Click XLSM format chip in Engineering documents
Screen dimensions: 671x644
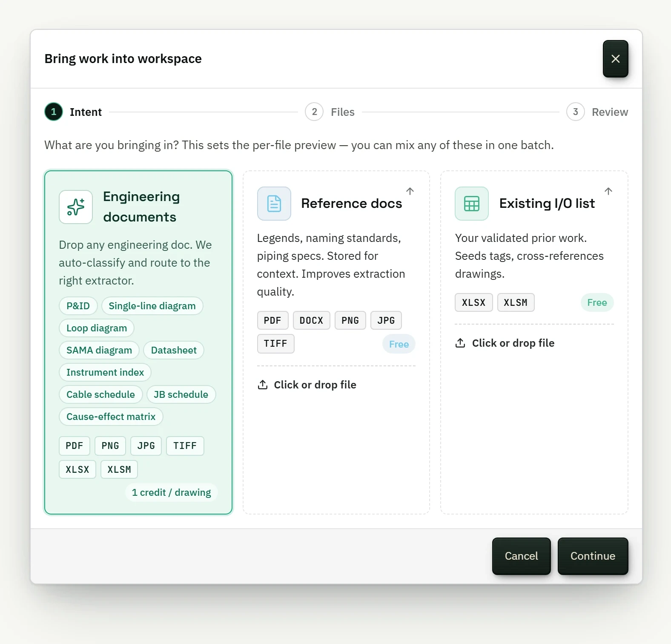[x=119, y=469]
